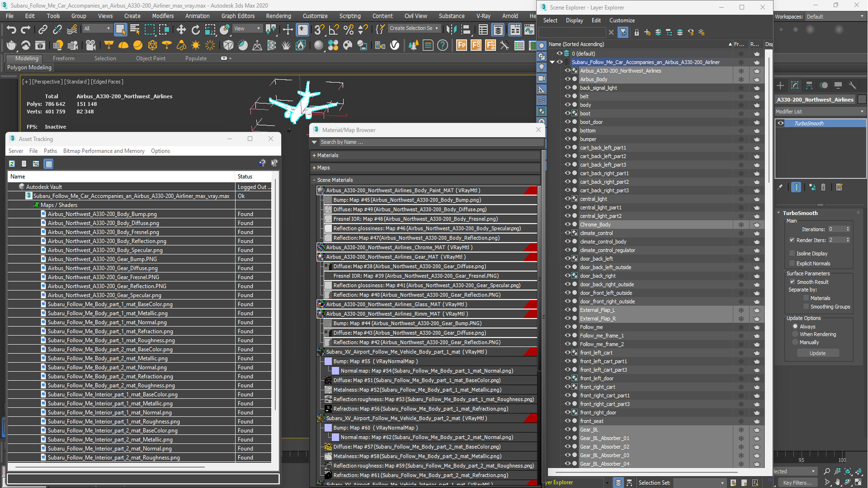868x488 pixels.
Task: Toggle the Angle Snap icon
Action: [x=334, y=30]
